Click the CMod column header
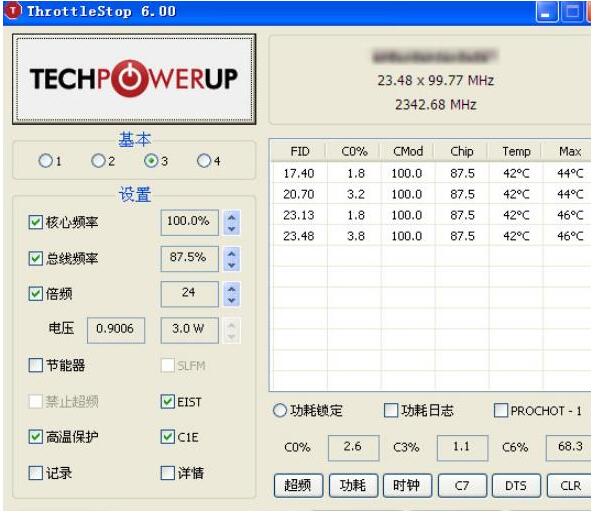 click(408, 151)
